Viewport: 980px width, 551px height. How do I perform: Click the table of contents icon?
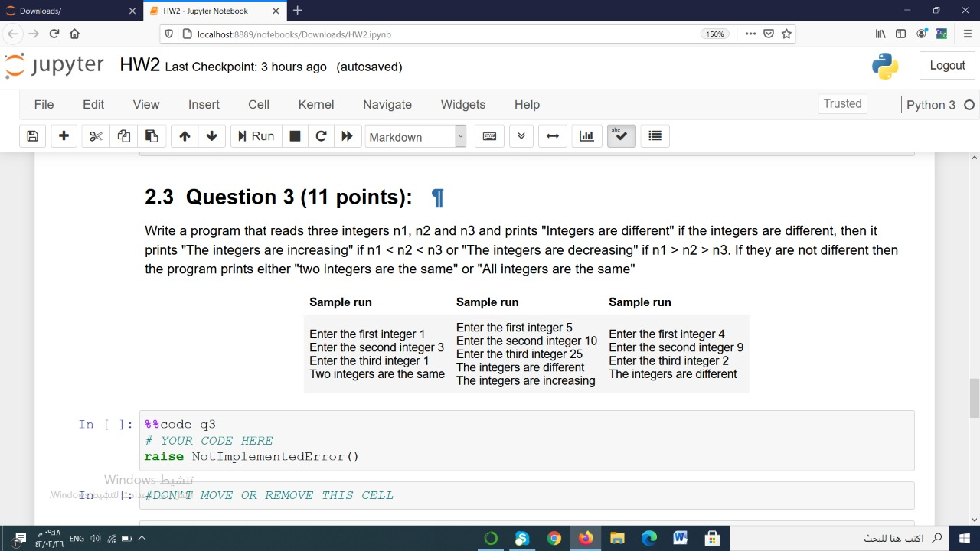point(655,135)
